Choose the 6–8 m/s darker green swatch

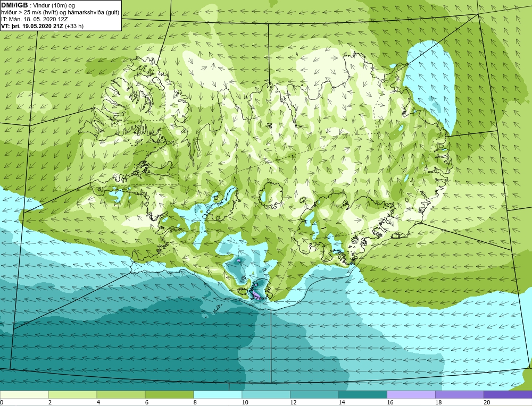click(169, 394)
